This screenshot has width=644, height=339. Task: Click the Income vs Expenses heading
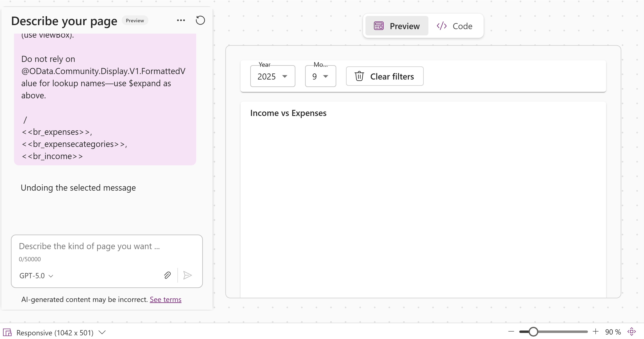click(288, 113)
